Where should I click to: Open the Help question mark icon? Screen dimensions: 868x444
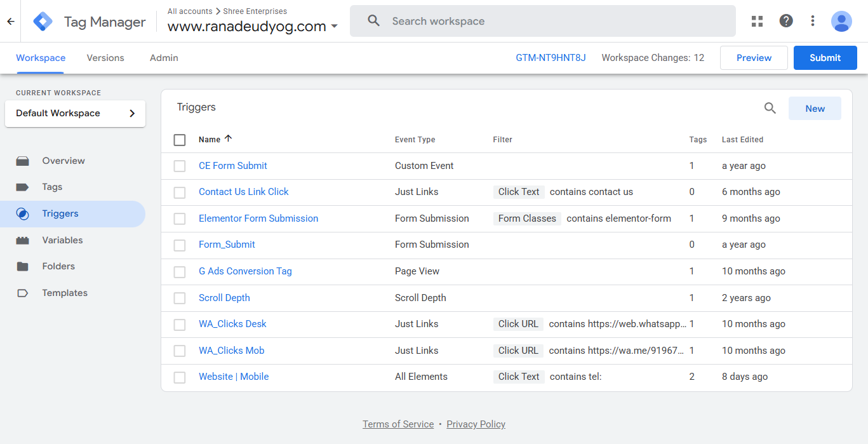786,21
